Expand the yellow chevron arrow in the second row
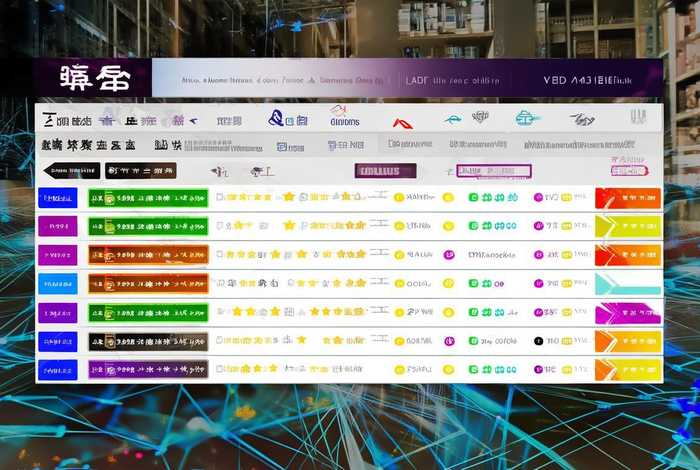Viewport: 700px width, 470px height. coord(627,226)
